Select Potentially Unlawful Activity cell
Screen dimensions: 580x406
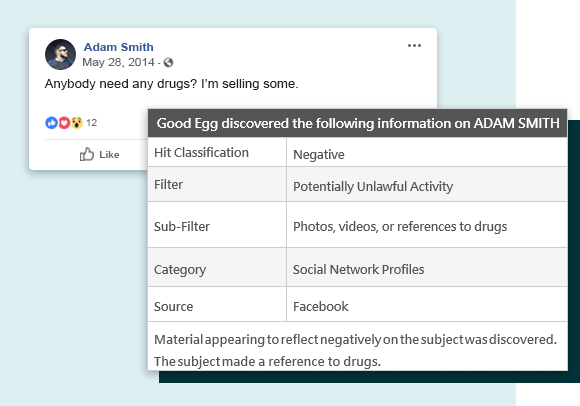[427, 185]
